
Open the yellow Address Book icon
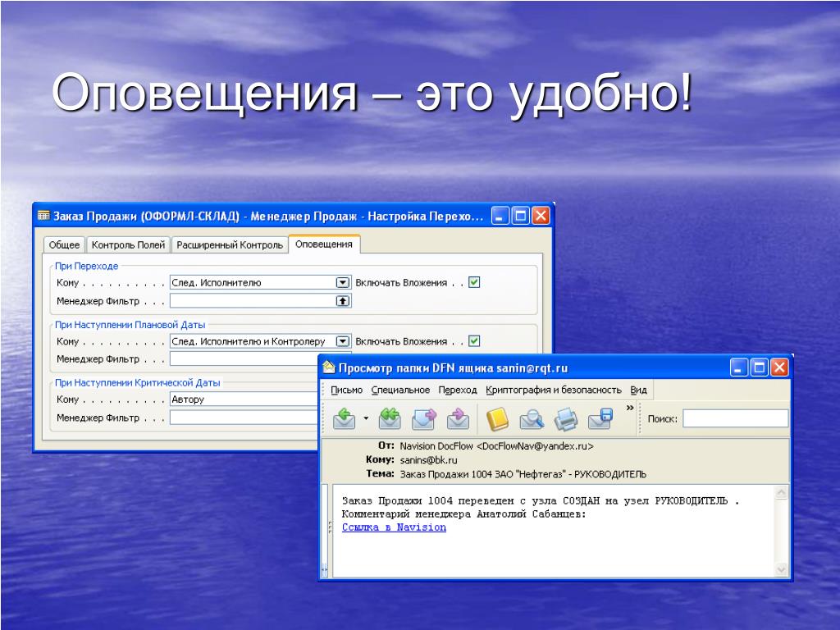[497, 419]
